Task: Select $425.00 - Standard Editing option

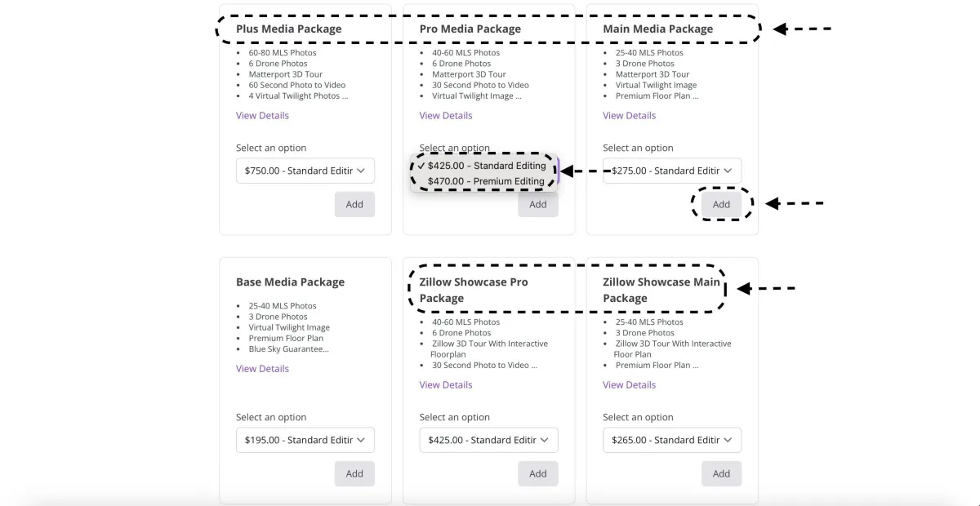Action: [486, 166]
